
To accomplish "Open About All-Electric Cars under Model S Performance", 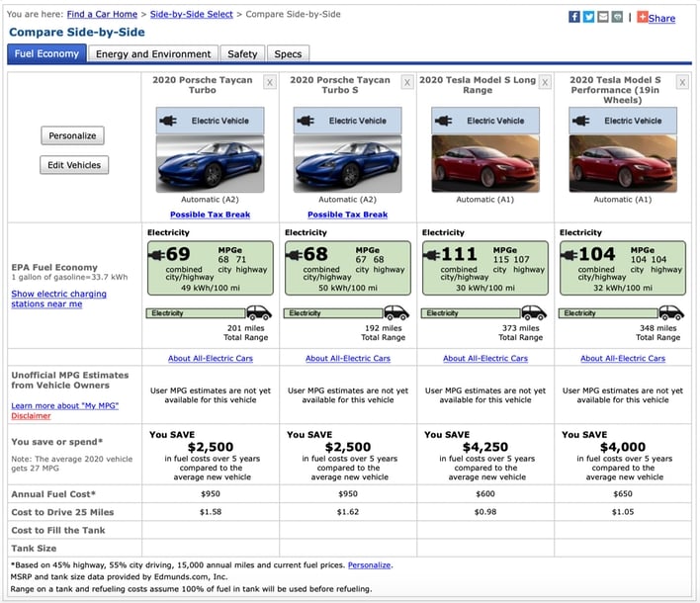I will [623, 359].
